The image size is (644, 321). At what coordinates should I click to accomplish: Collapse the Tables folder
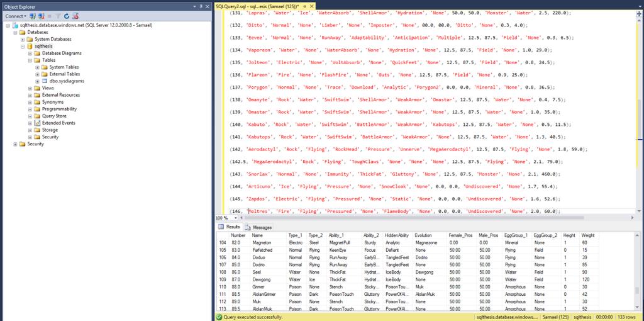click(x=30, y=60)
